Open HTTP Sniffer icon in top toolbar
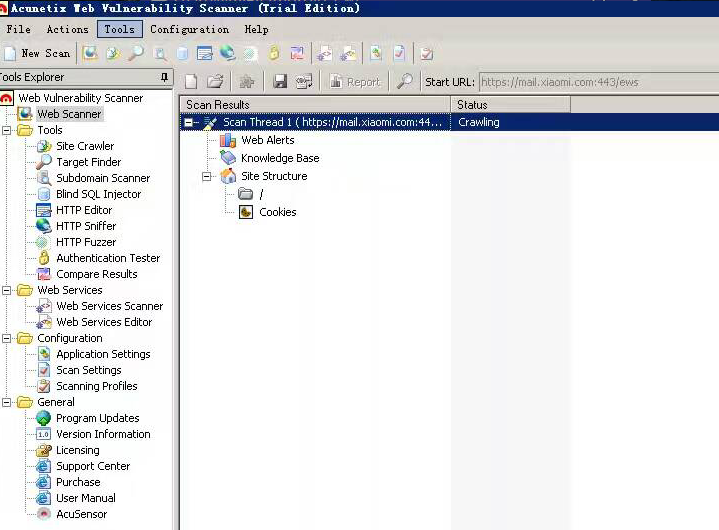This screenshot has width=719, height=530. [227, 54]
